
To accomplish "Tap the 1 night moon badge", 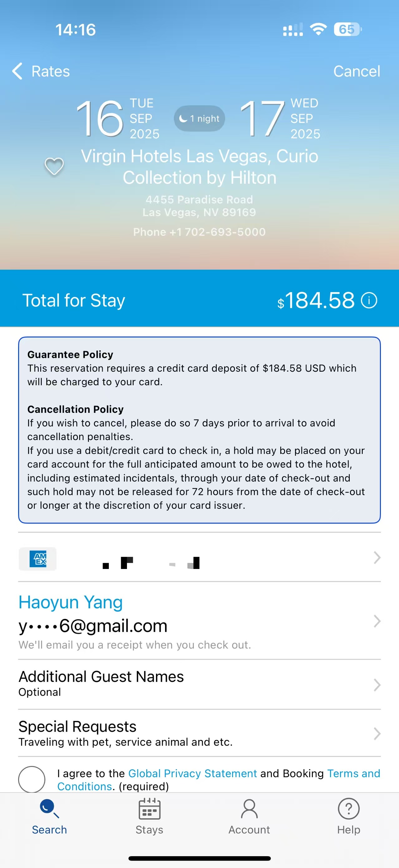I will coord(199,119).
